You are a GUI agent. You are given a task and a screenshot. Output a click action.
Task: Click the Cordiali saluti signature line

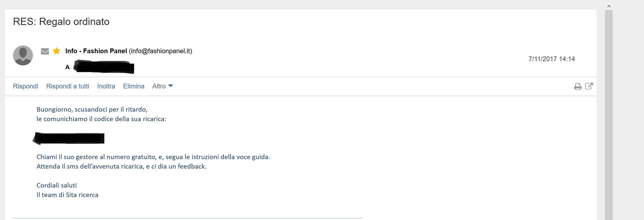57,185
